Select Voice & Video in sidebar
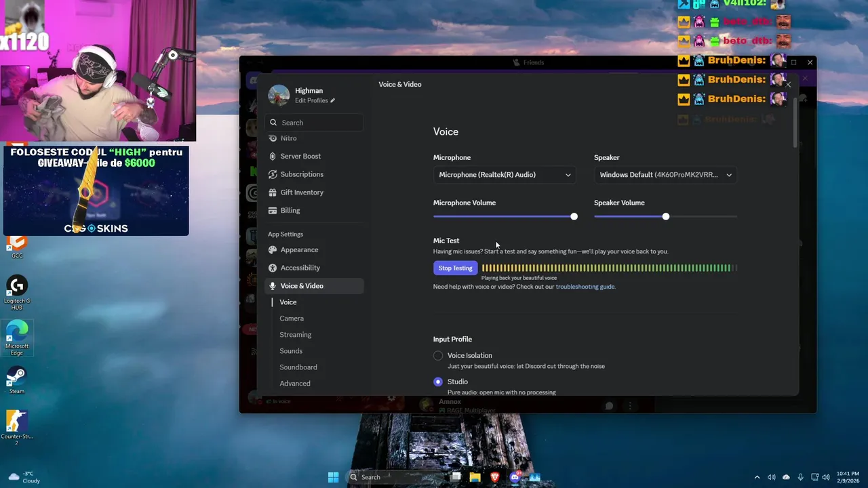This screenshot has height=488, width=868. coord(314,286)
